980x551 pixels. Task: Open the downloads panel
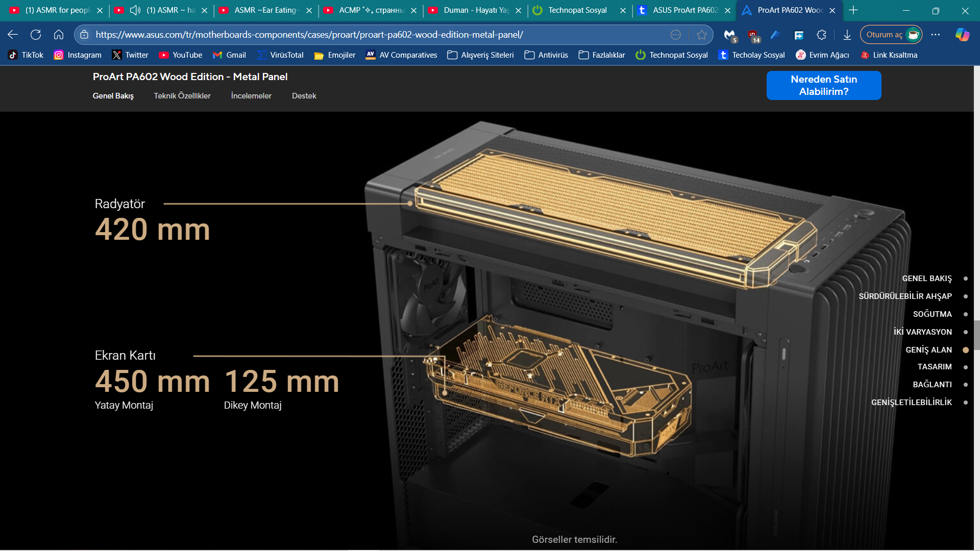pyautogui.click(x=847, y=35)
